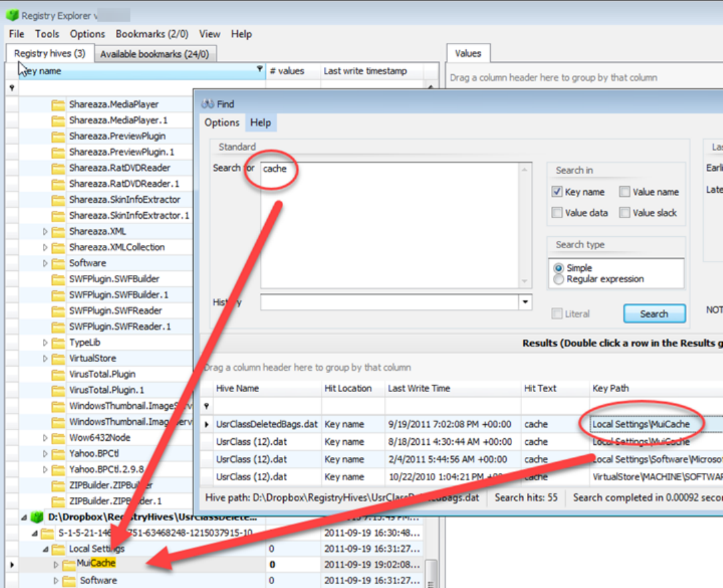Screen dimensions: 723x588
Task: Click the Wow6432Node folder icon
Action: pos(58,437)
